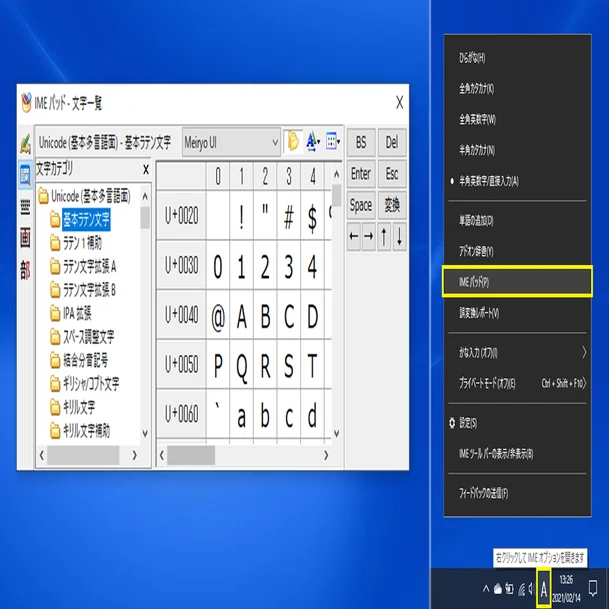
Task: Open the grid view options icon
Action: coord(333,142)
